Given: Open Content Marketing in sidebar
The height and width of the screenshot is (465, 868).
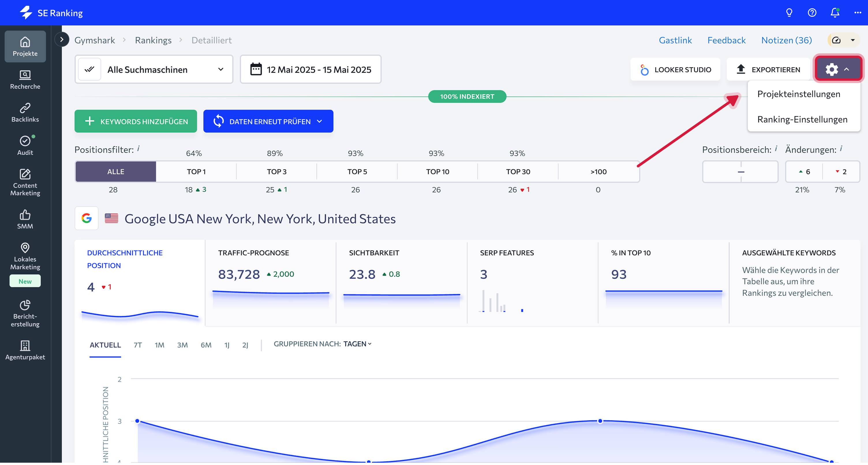Looking at the screenshot, I should (25, 182).
